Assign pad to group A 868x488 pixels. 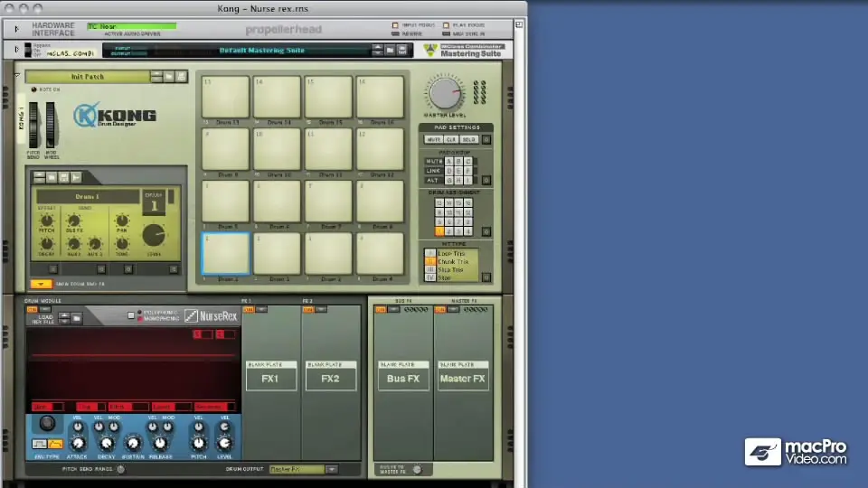pyautogui.click(x=449, y=162)
